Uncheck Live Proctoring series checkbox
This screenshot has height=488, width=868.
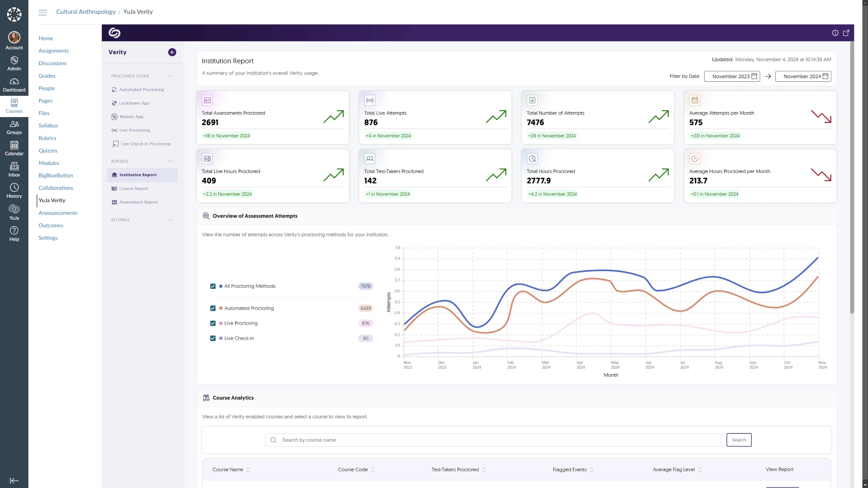coord(213,323)
